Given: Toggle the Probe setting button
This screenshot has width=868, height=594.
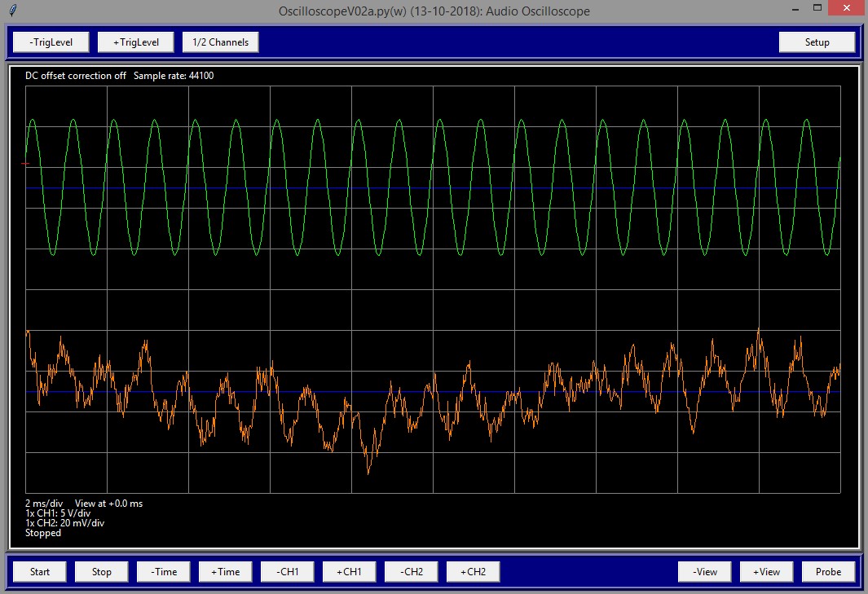Looking at the screenshot, I should click(x=828, y=571).
